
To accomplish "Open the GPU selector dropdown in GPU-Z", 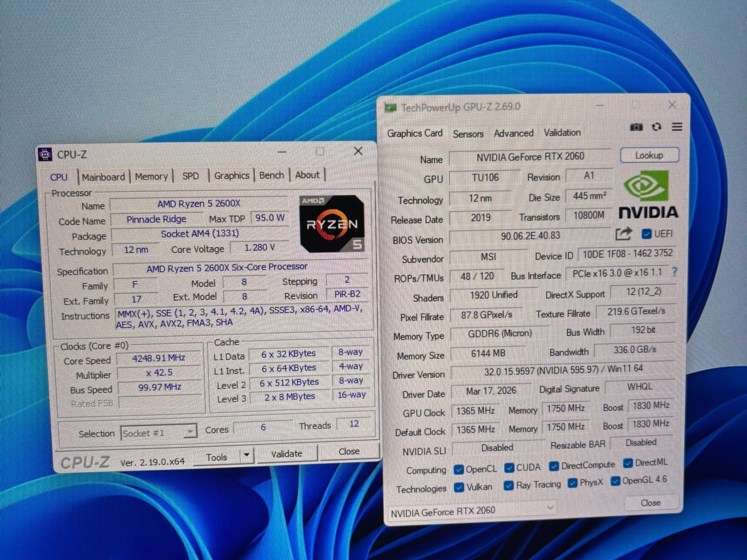I will click(x=472, y=511).
